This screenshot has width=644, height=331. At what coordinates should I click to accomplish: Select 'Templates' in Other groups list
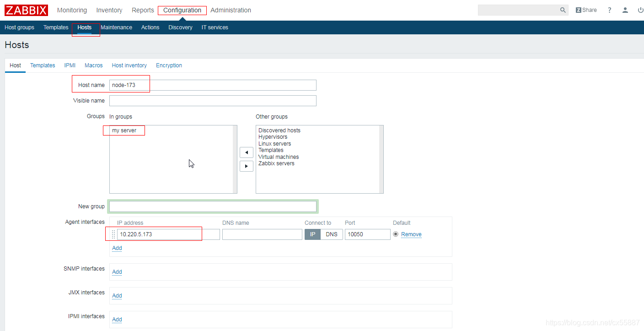[271, 150]
